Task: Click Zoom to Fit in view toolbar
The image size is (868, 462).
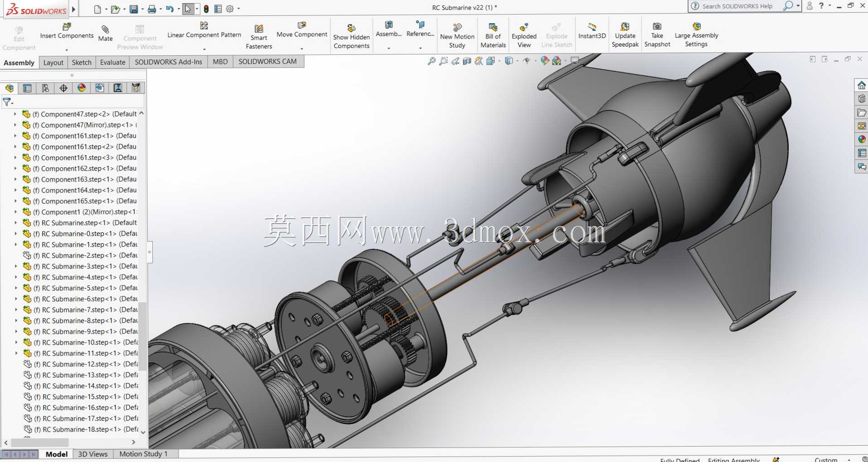Action: pos(431,61)
